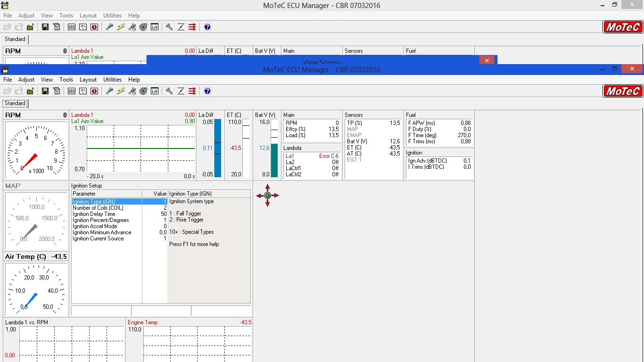The width and height of the screenshot is (644, 362).
Task: Select the yellow lightning ignition icon in front toolbar
Action: (121, 91)
